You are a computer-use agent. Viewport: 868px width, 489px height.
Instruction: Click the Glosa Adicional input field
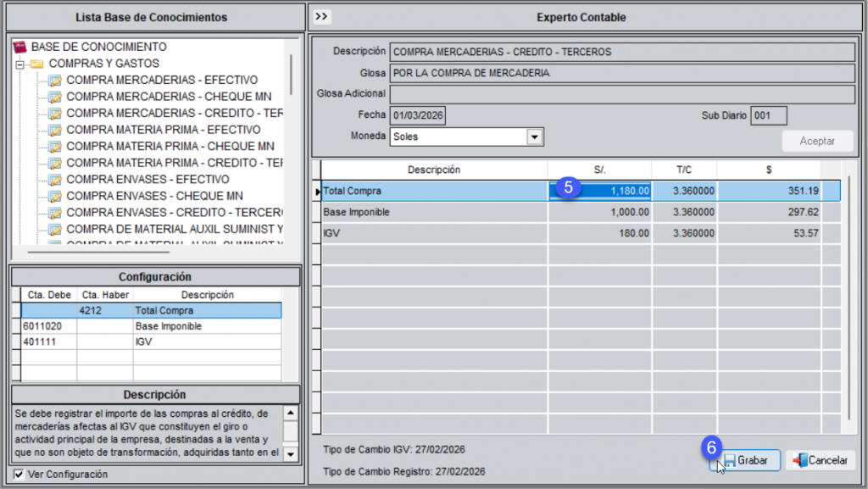622,94
